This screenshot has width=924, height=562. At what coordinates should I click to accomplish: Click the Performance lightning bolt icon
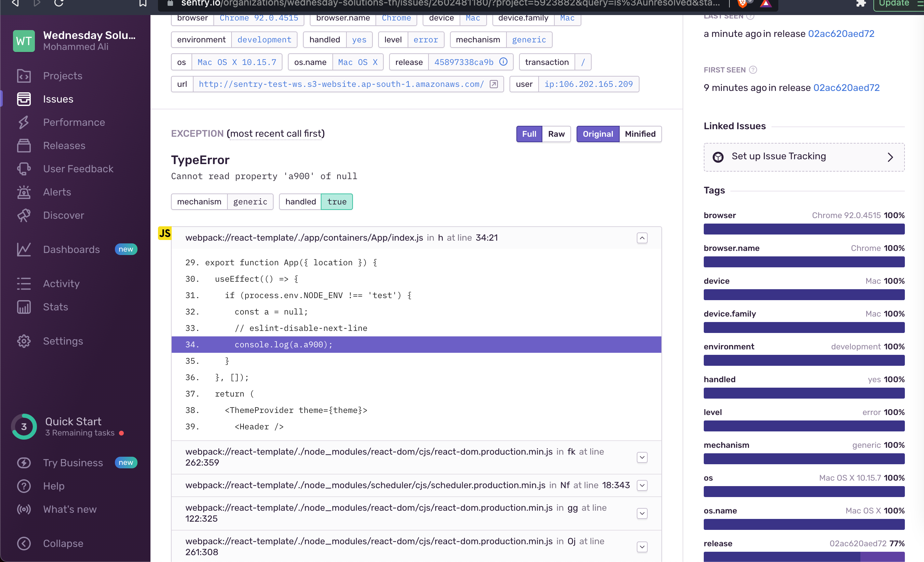click(24, 122)
